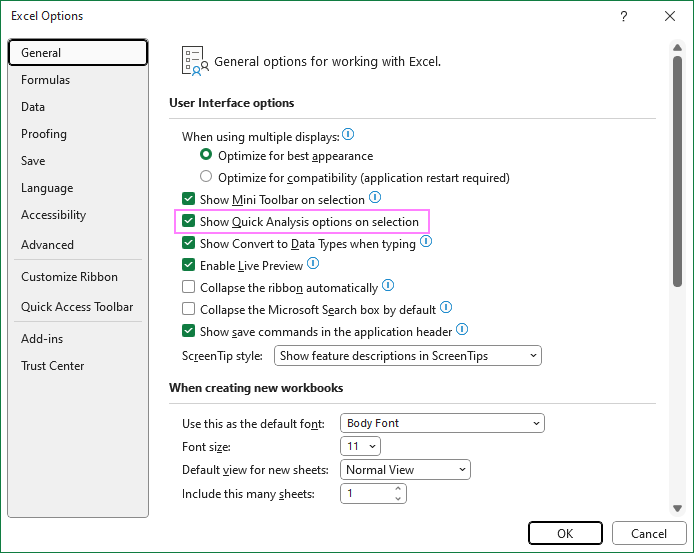The image size is (694, 553).
Task: Click info icon next to Mini Toolbar option
Action: pos(375,197)
